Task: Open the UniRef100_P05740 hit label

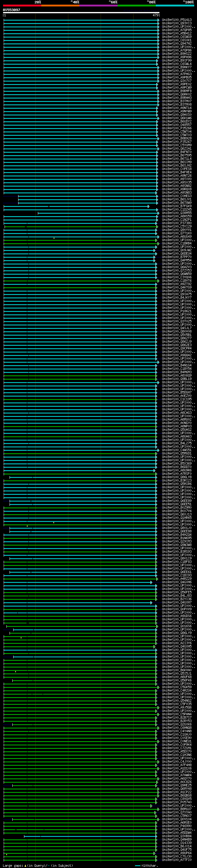Action: (176, 802)
